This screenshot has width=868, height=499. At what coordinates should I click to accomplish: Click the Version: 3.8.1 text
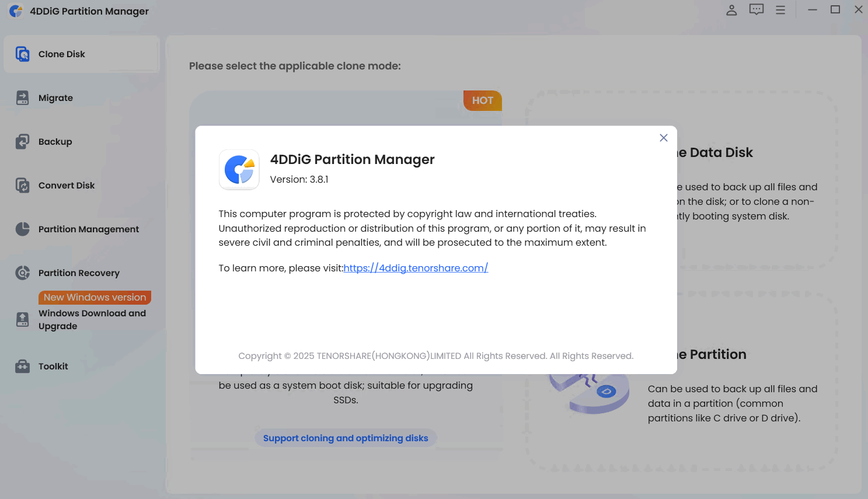(x=299, y=179)
